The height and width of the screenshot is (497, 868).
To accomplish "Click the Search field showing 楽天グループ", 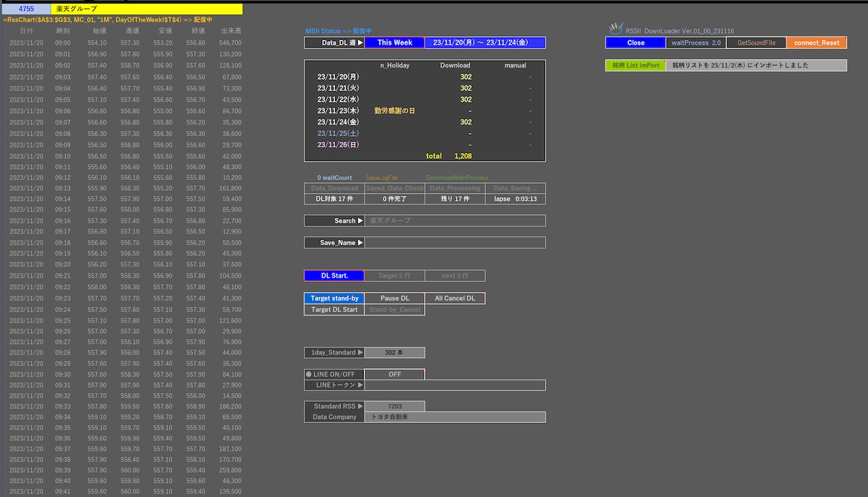I will (x=455, y=221).
